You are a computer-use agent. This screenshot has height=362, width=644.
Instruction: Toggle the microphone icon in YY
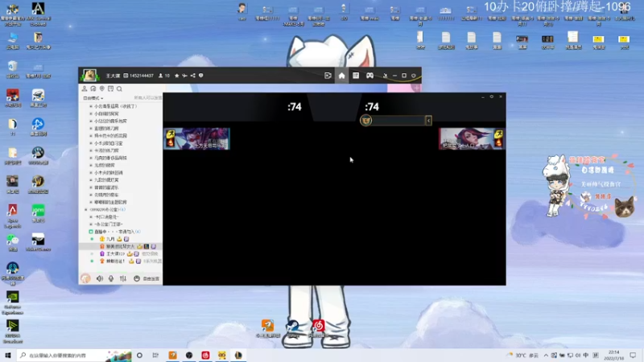tap(111, 278)
